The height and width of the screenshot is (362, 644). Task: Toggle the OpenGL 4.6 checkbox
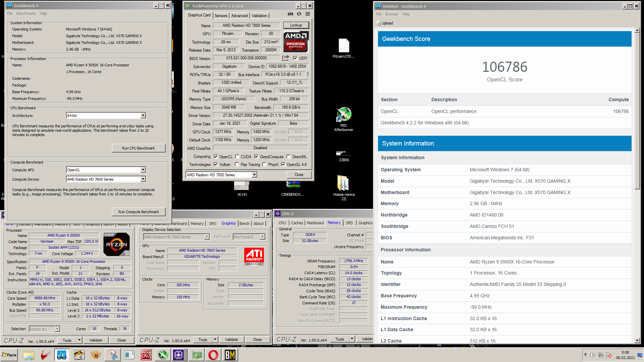tap(283, 164)
